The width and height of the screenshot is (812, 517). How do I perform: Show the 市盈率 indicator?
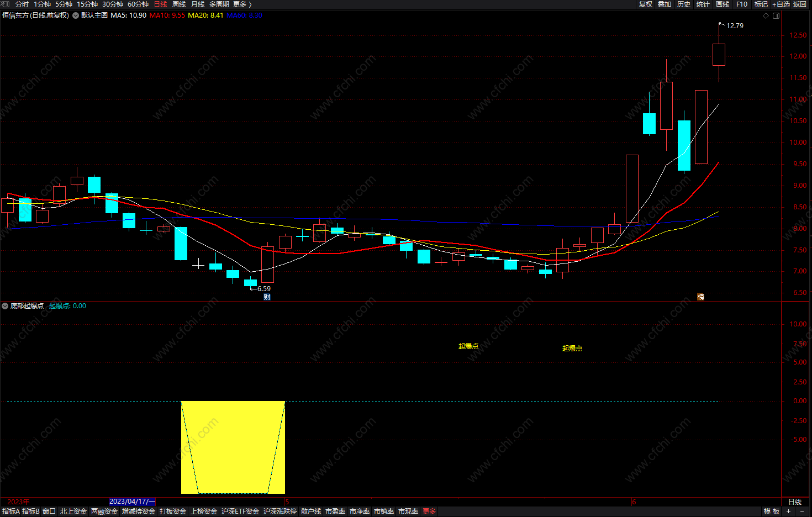[335, 511]
